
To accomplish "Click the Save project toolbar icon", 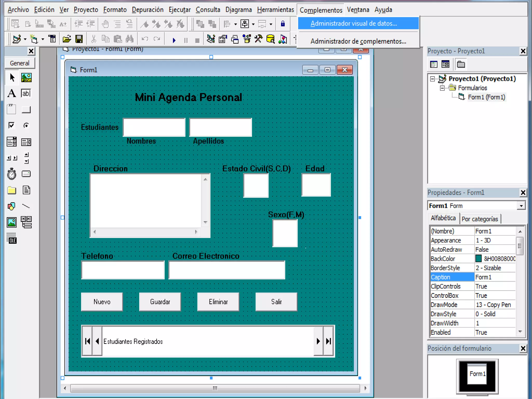I will (79, 39).
